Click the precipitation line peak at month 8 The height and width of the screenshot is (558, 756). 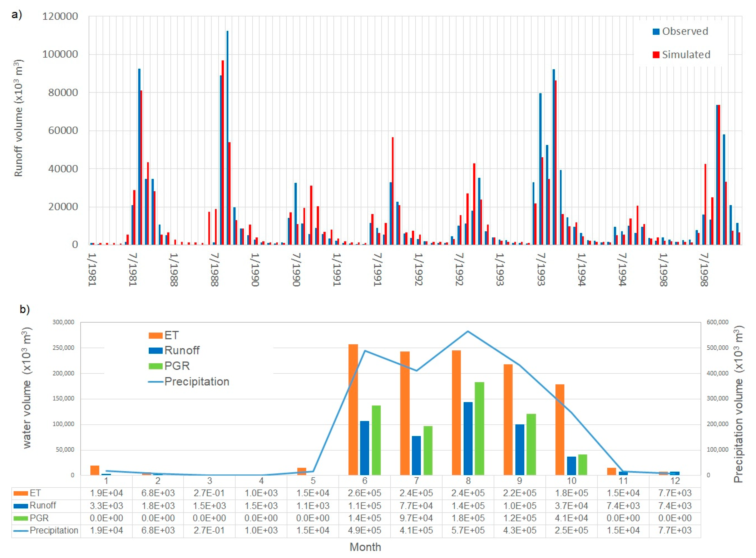coord(468,331)
